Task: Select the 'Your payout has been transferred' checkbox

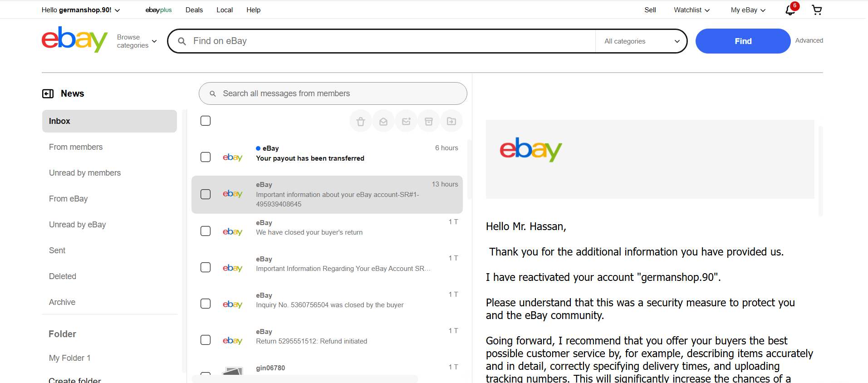Action: point(206,157)
